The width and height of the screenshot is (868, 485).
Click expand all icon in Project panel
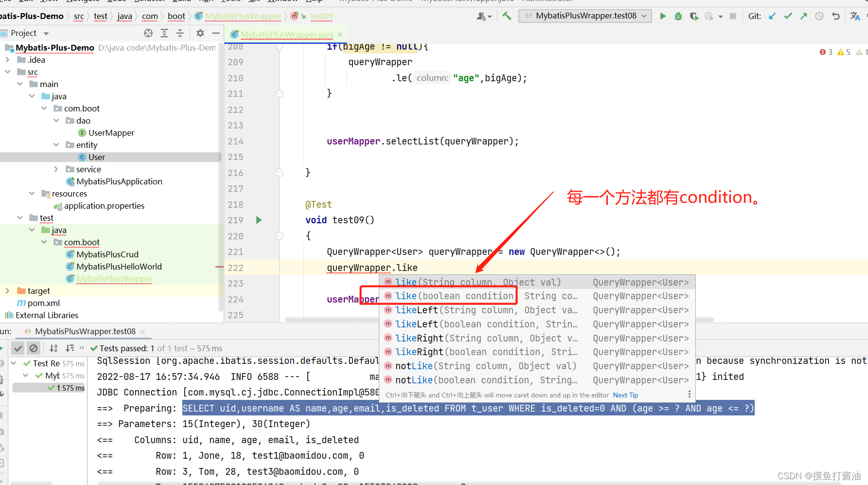164,33
